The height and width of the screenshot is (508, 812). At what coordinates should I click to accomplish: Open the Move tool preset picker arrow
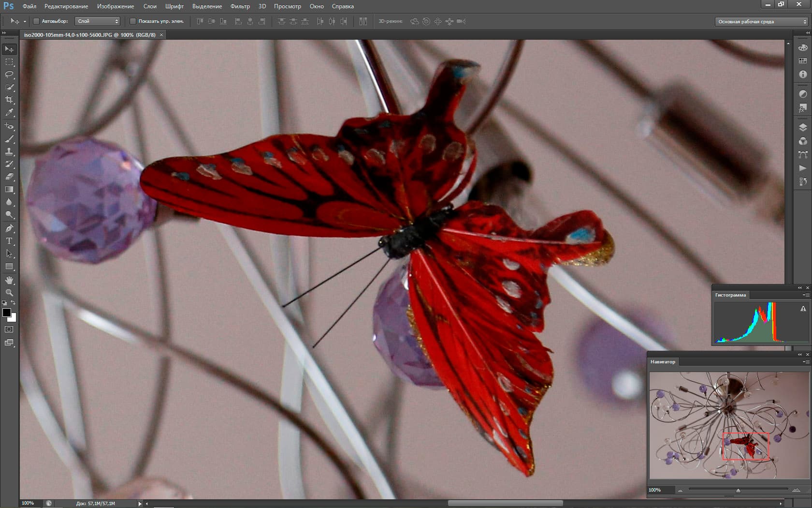[x=25, y=22]
